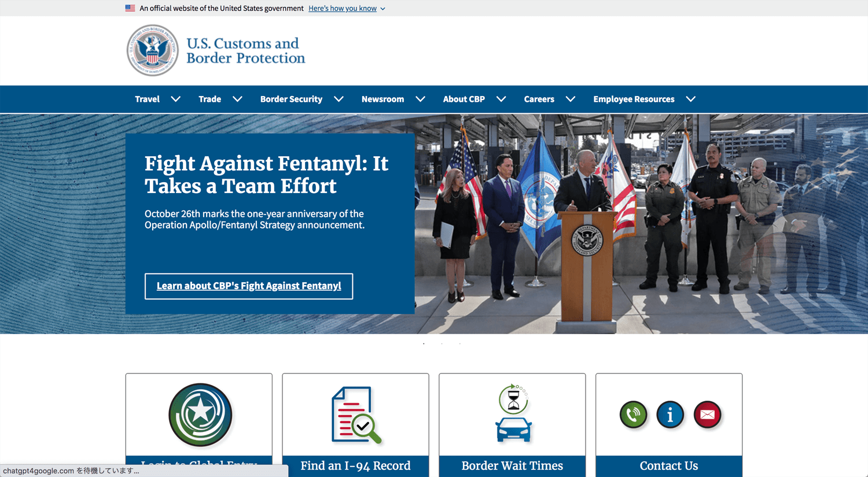Image resolution: width=868 pixels, height=477 pixels.
Task: Click the U.S. Customs and Border Protection title
Action: 245,51
